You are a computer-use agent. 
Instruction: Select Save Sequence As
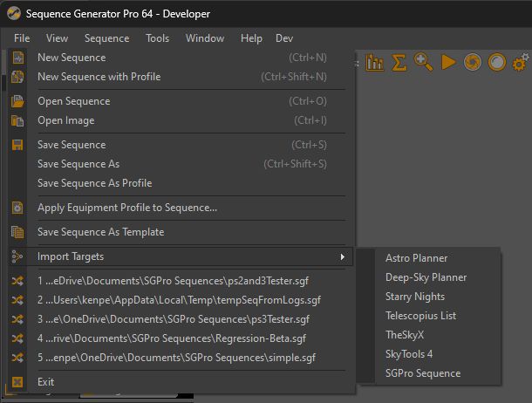(x=181, y=164)
